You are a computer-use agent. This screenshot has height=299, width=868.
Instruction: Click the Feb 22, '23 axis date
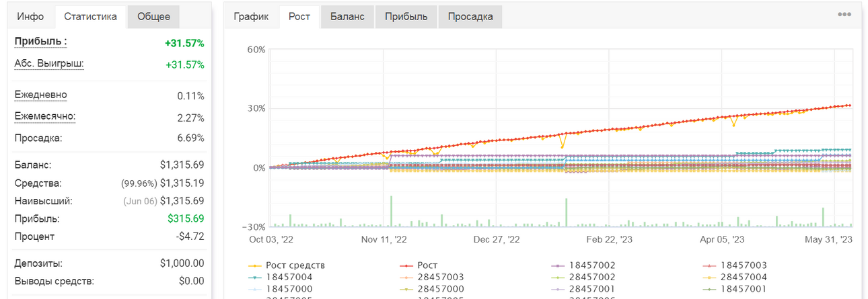[x=609, y=239]
